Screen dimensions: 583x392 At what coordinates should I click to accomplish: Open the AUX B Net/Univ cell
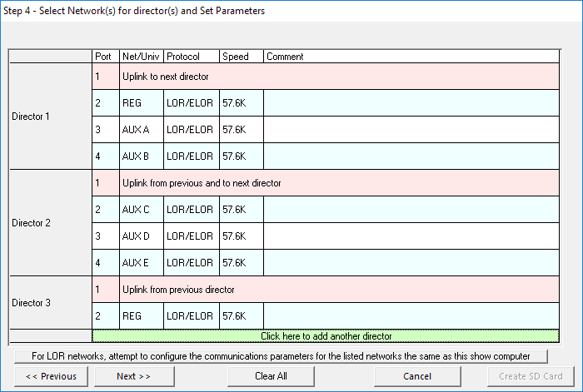[142, 156]
